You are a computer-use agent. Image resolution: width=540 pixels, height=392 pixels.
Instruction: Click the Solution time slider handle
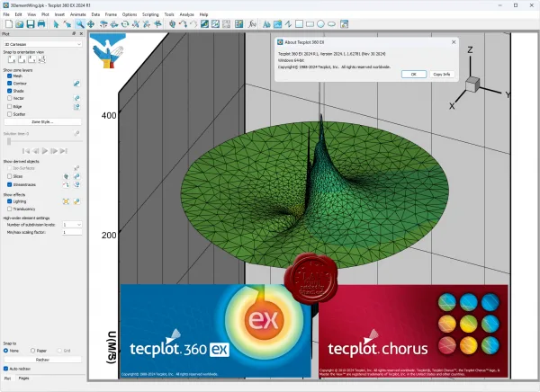(x=9, y=141)
